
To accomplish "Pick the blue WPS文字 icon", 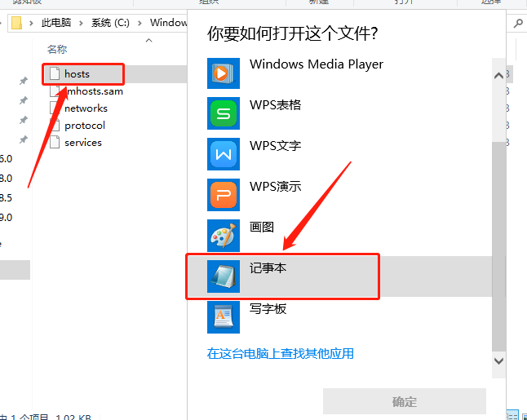I will click(224, 154).
